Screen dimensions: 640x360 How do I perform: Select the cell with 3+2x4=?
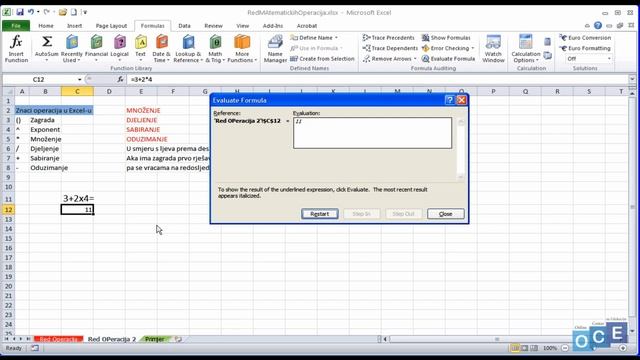78,198
